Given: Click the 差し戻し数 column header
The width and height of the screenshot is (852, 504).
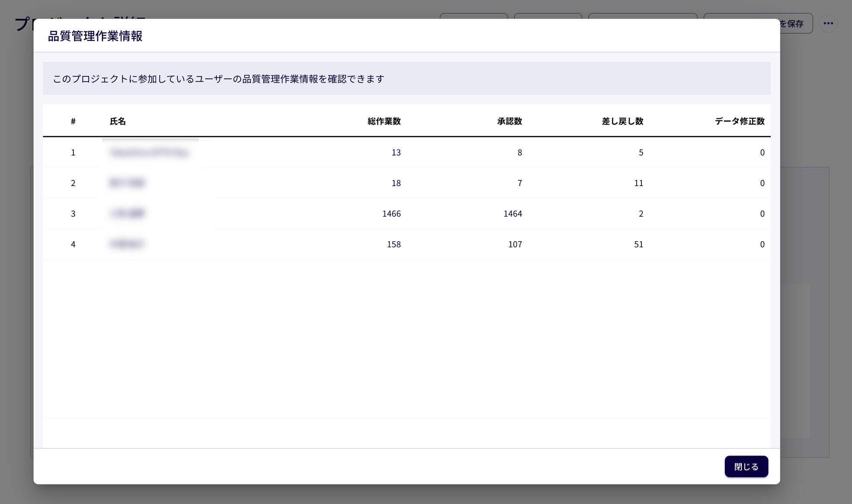Looking at the screenshot, I should click(x=622, y=121).
